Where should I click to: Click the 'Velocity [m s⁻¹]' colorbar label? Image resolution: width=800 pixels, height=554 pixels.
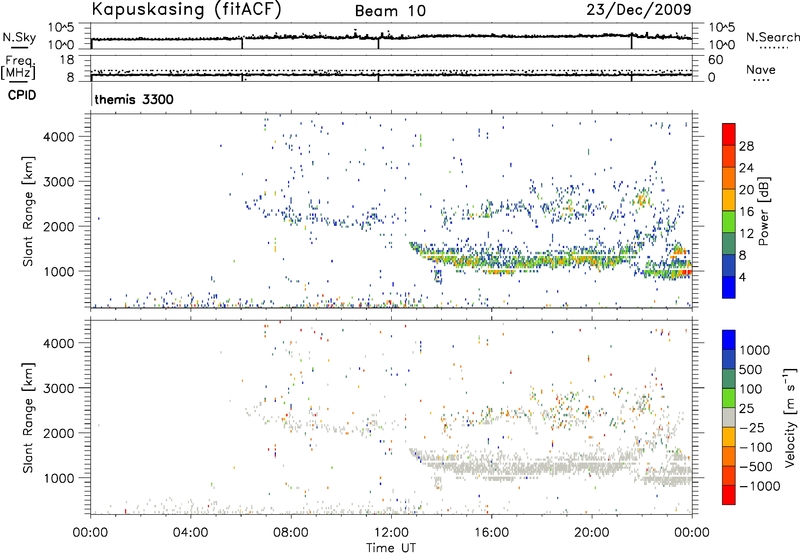[790, 418]
